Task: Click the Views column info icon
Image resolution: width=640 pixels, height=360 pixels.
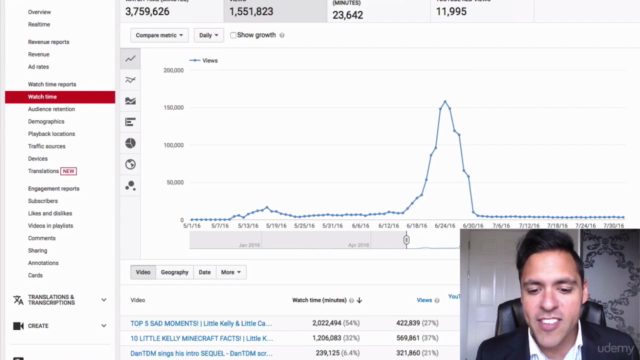Action: [x=437, y=300]
